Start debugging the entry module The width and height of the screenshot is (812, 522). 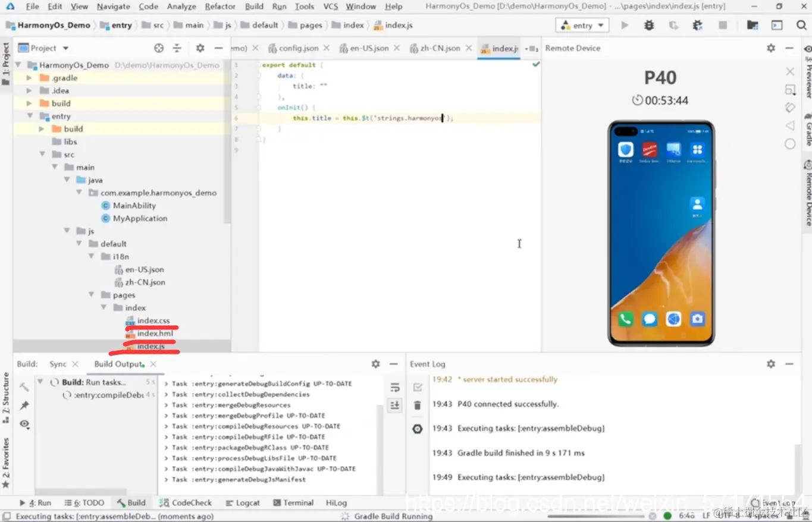(649, 26)
